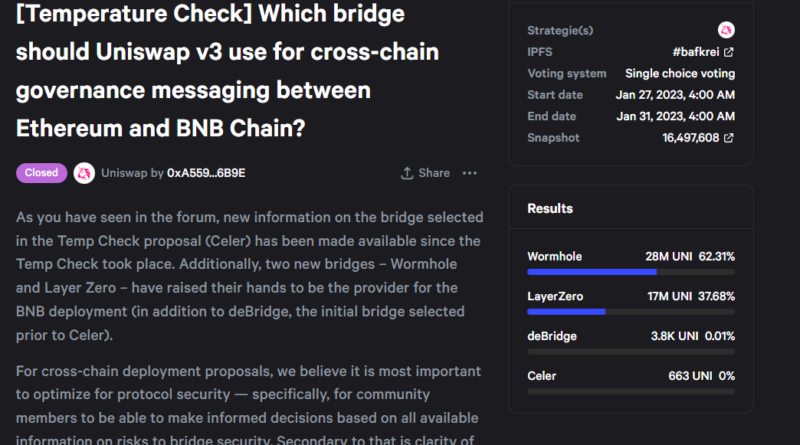Click the external-link icon beside 16,497,608
The image size is (800, 445).
[x=729, y=138]
